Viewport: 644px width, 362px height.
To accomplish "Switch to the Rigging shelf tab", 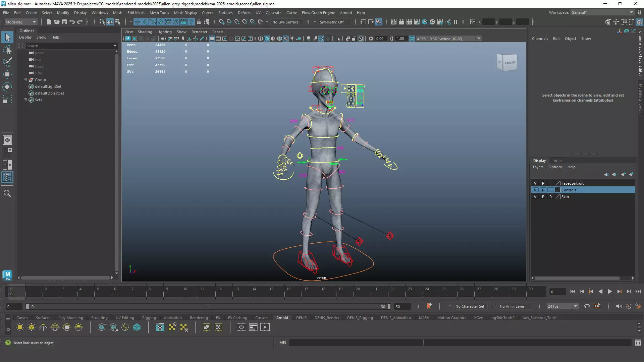I will point(149,318).
